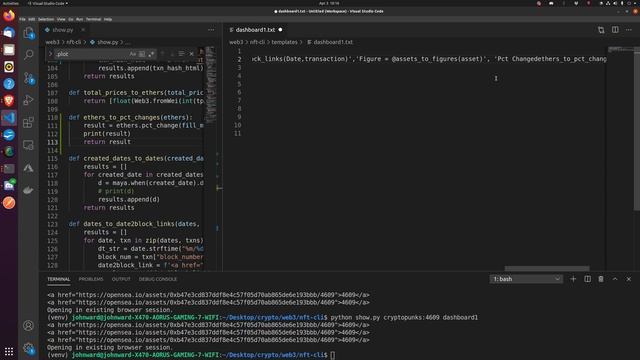Open the View menu
This screenshot has height=360, width=640.
[x=61, y=19]
